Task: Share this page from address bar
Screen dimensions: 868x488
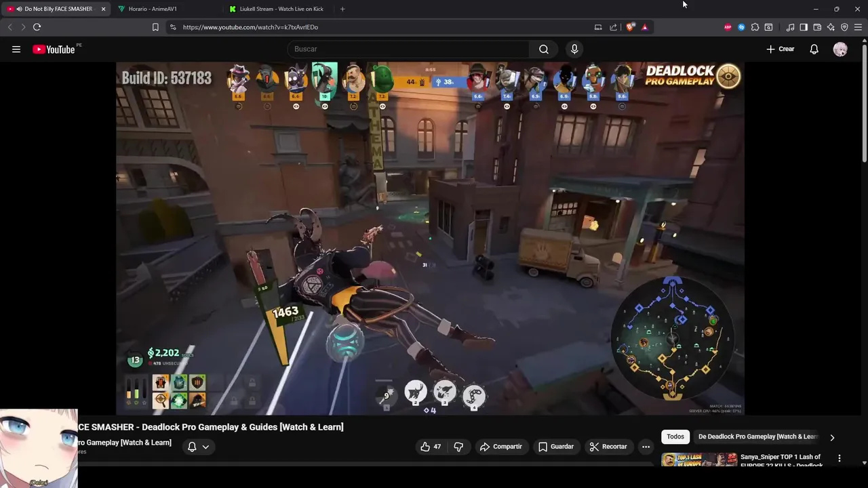Action: 614,27
